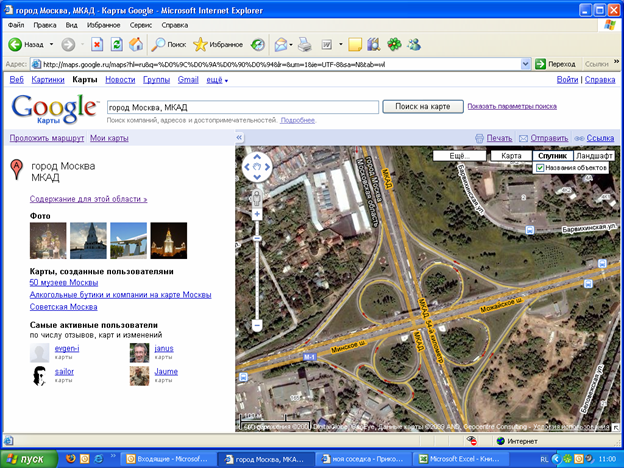The height and width of the screenshot is (469, 625).
Task: Switch to Ландшафт terrain view
Action: coord(594,156)
